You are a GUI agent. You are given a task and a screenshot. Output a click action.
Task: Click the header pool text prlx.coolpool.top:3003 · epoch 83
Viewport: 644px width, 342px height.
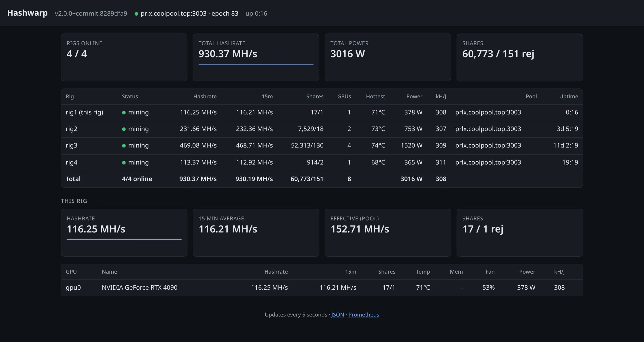point(189,13)
